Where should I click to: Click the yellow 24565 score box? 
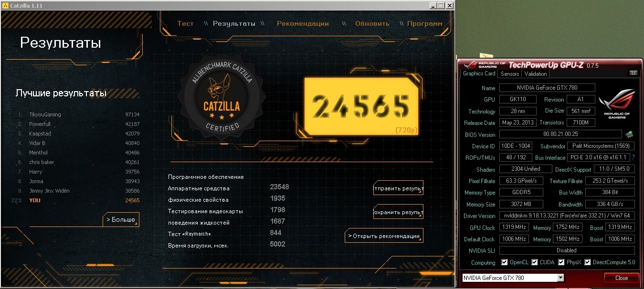pos(361,105)
